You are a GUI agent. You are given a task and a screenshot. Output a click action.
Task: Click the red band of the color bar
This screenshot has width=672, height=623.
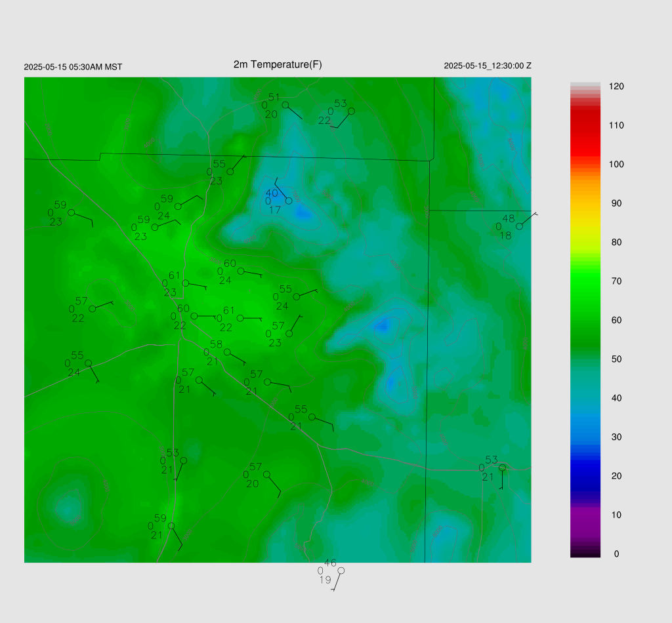[585, 132]
